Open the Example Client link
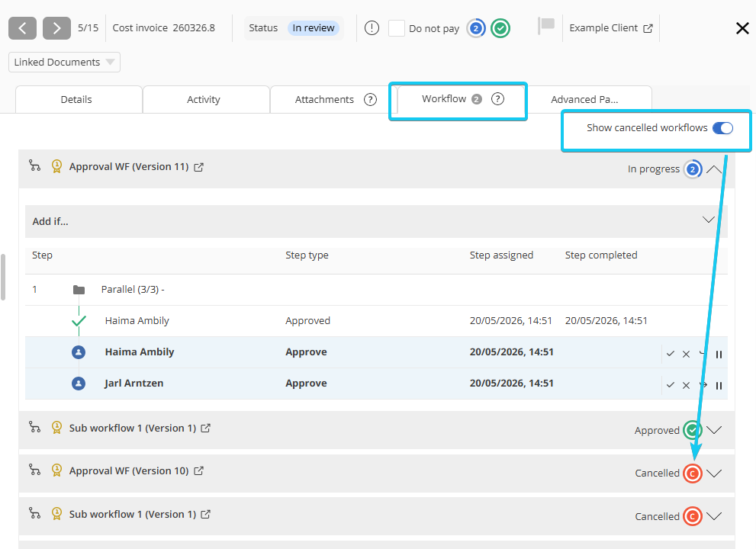756x549 pixels. (x=603, y=28)
